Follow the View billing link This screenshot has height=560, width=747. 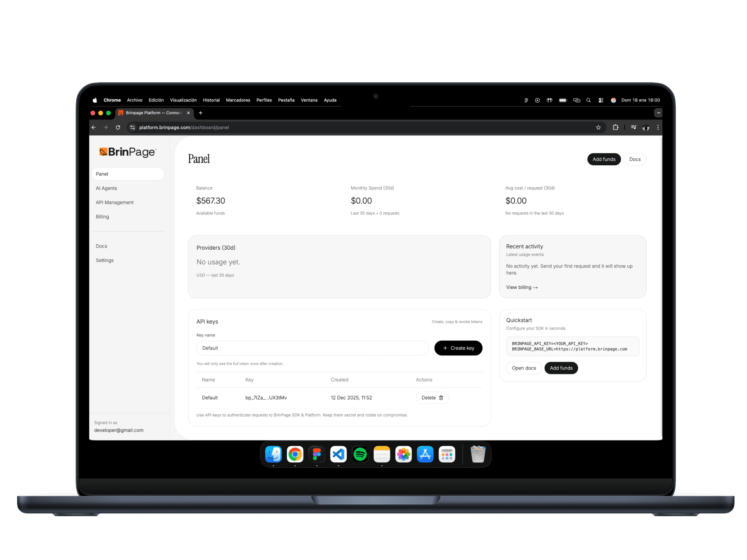(x=521, y=287)
